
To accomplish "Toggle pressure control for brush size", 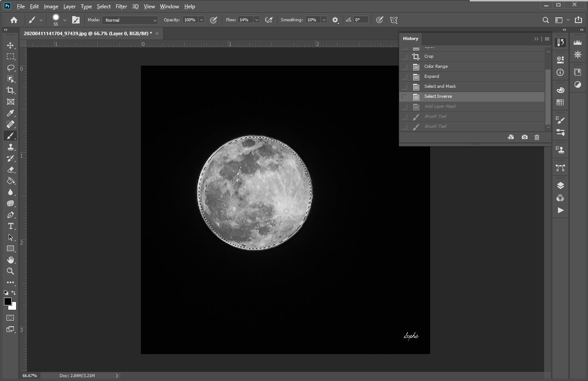I will click(380, 20).
